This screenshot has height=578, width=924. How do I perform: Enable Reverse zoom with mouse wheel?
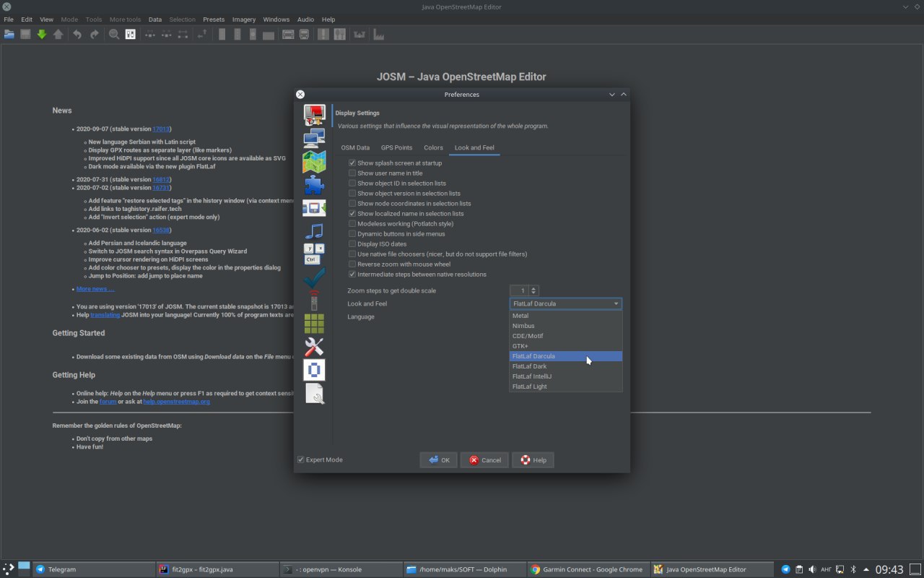352,264
